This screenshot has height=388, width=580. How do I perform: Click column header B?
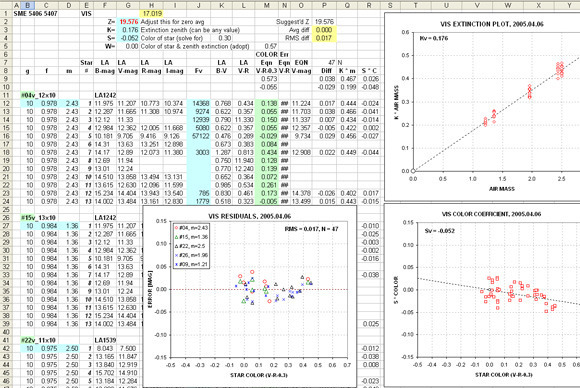(27, 5)
